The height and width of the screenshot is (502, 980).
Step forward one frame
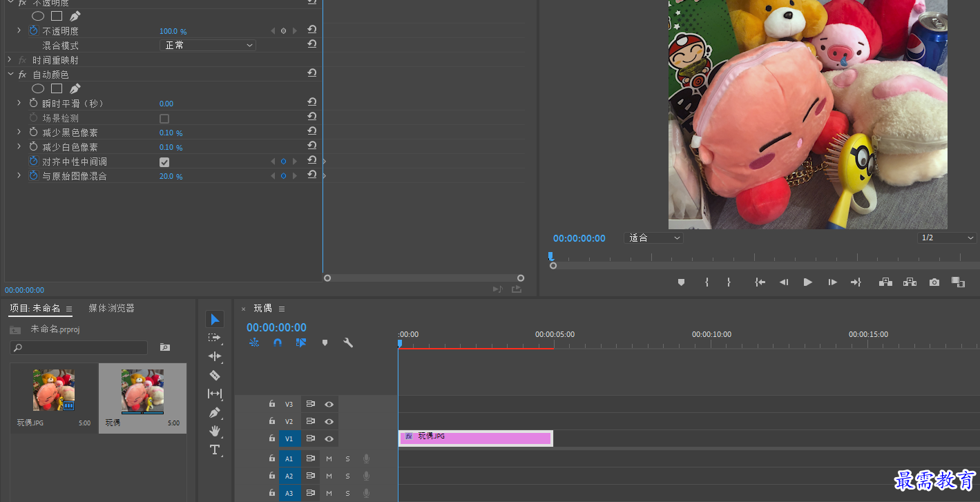(x=832, y=282)
